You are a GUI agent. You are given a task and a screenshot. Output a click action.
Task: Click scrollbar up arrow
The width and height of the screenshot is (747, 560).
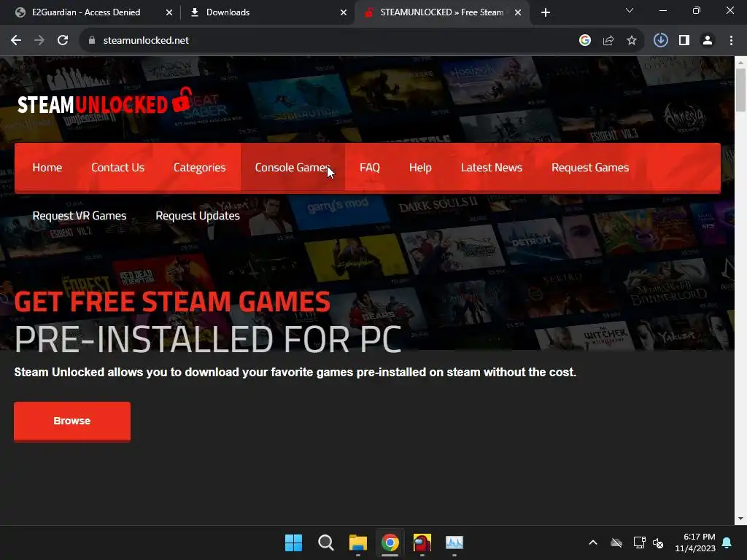click(740, 63)
